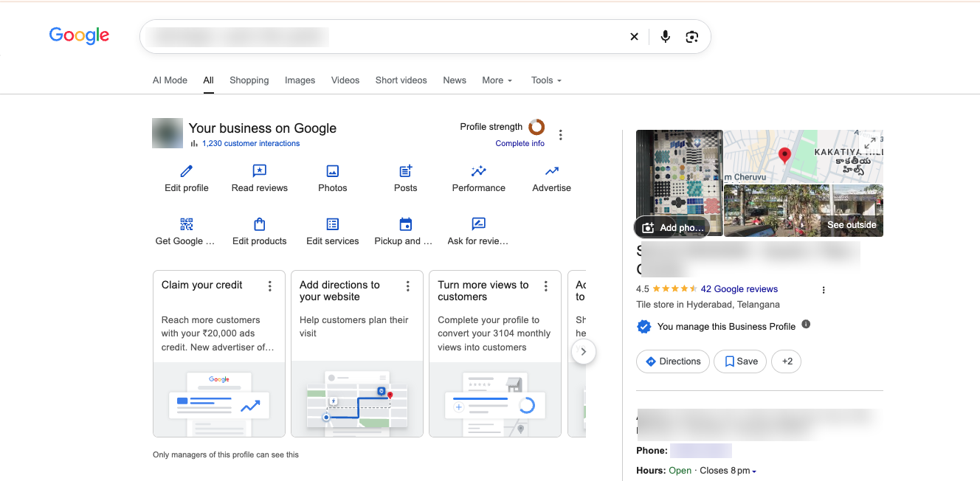
Task: Open the Claim your credit card
Action: pos(219,353)
